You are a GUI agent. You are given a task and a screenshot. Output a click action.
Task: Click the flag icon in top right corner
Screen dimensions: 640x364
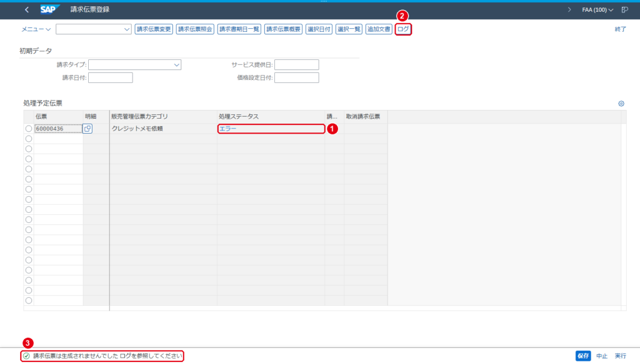click(625, 10)
